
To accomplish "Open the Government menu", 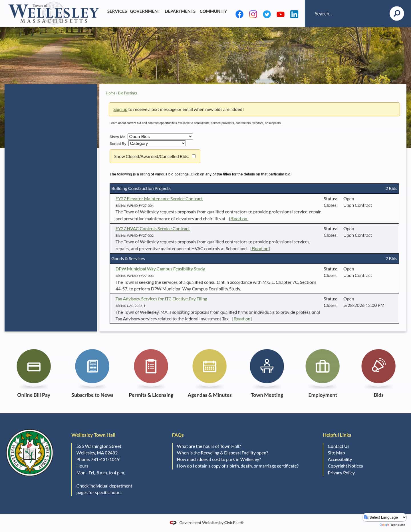I will tap(145, 11).
